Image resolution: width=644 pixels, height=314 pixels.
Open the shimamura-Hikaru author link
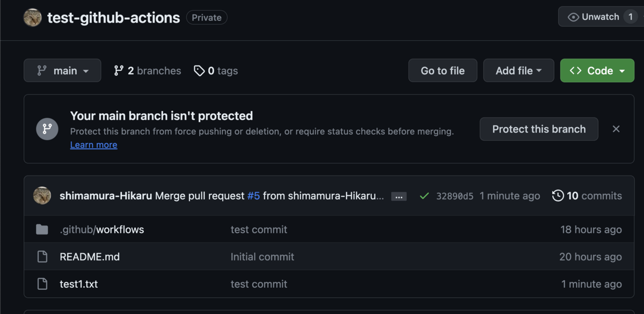106,196
